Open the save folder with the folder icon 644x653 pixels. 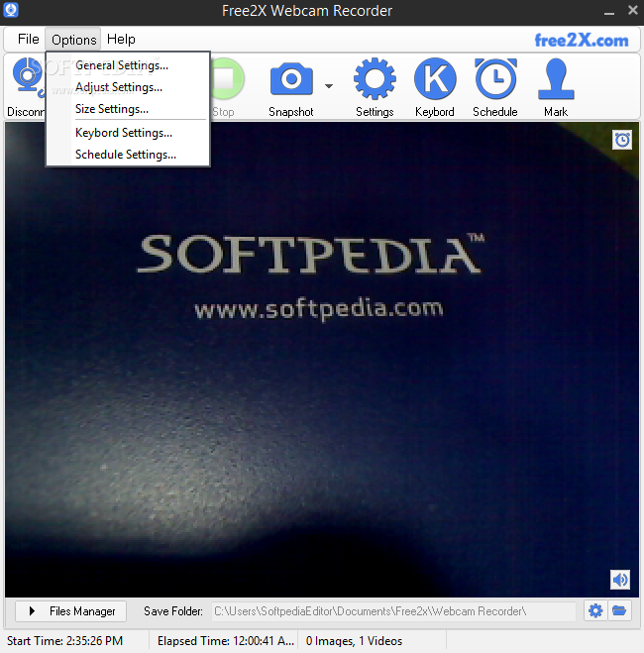click(619, 611)
